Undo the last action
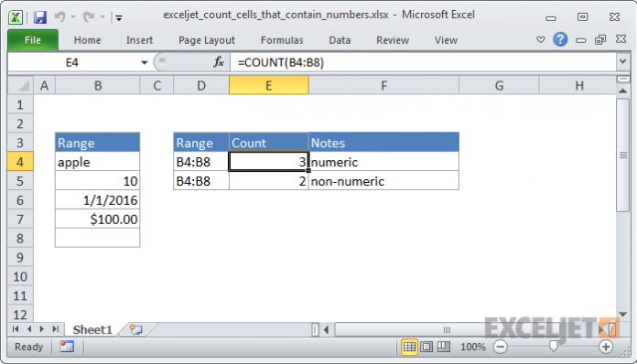 click(x=59, y=16)
